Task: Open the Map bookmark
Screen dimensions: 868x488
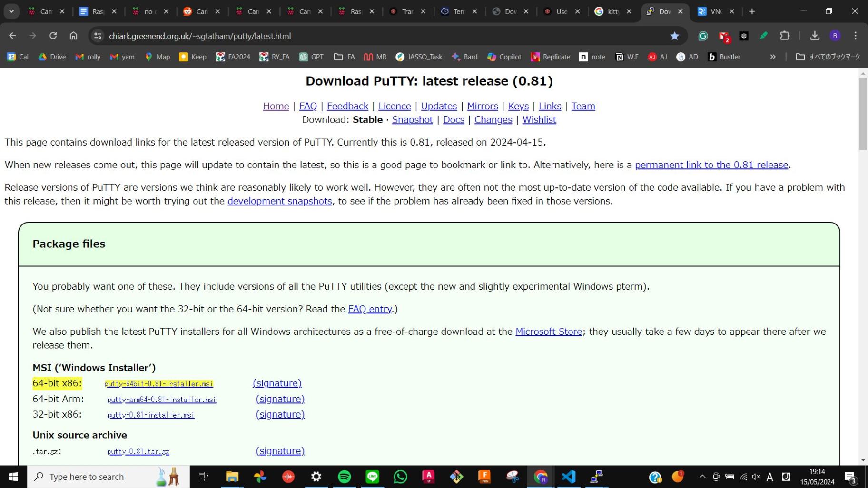Action: 158,57
